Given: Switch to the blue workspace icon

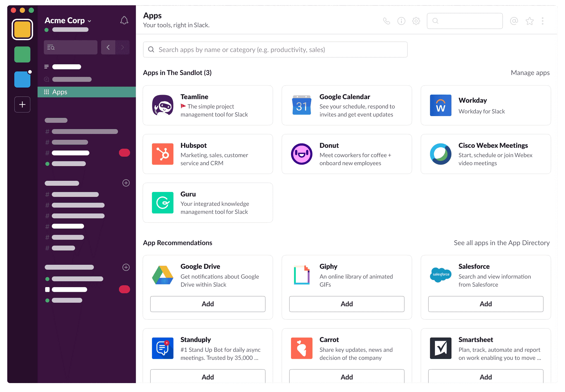Looking at the screenshot, I should (x=22, y=80).
